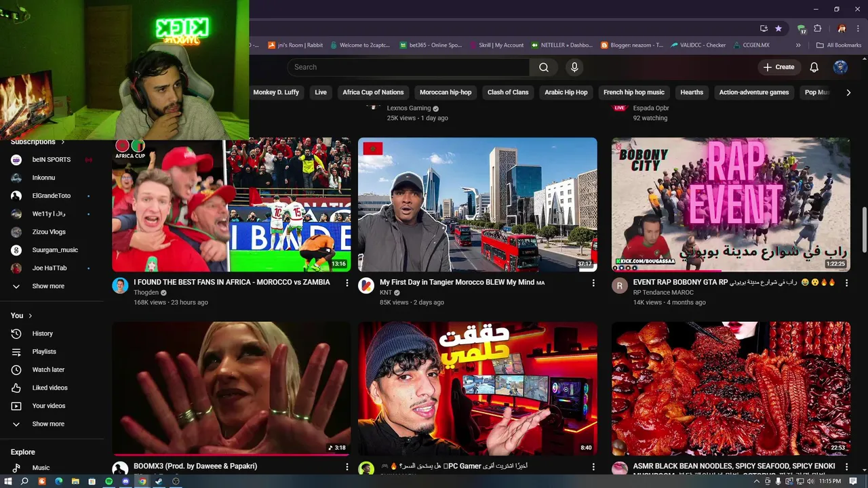Open the You section header
This screenshot has height=488, width=868.
tap(21, 316)
